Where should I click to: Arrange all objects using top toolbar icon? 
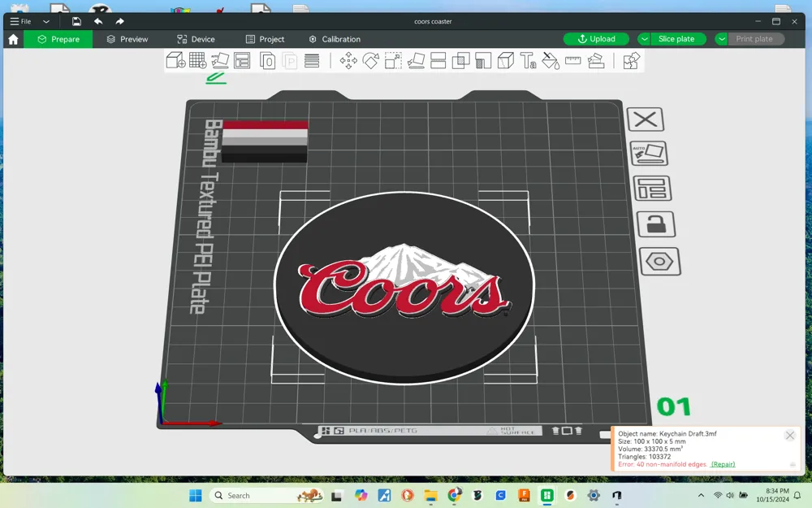pyautogui.click(x=242, y=61)
